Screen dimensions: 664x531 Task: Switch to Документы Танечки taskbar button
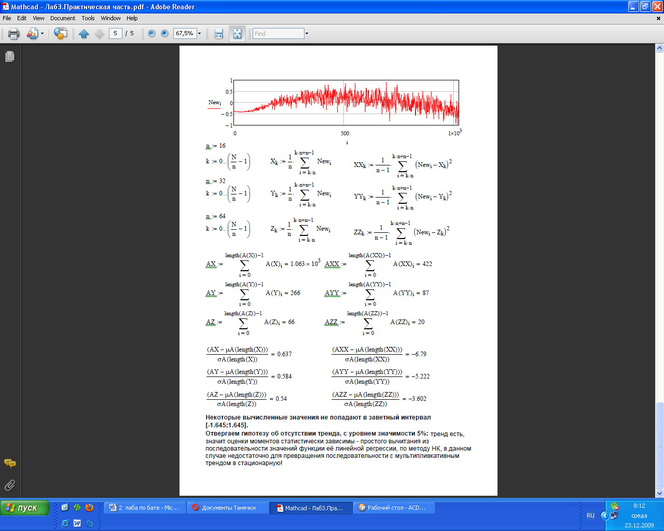tap(228, 508)
